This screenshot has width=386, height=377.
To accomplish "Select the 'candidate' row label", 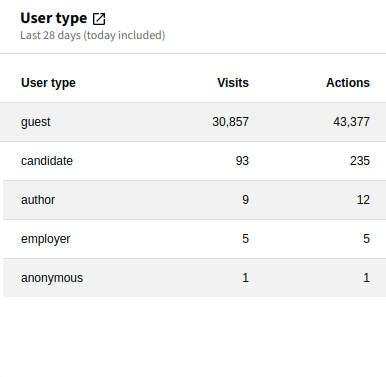I will pyautogui.click(x=47, y=161).
